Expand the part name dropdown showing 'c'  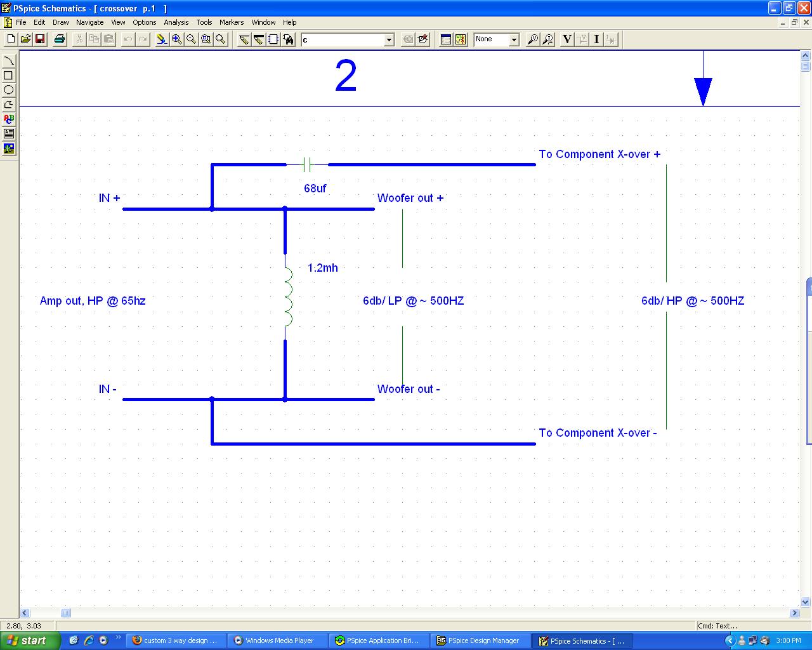[389, 40]
